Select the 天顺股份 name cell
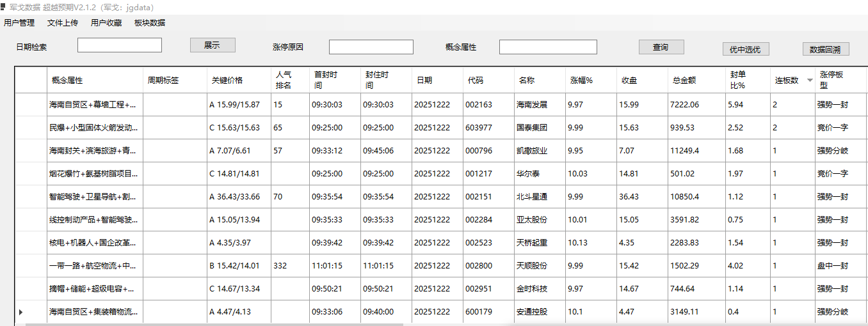This screenshot has width=868, height=326. pyautogui.click(x=540, y=266)
